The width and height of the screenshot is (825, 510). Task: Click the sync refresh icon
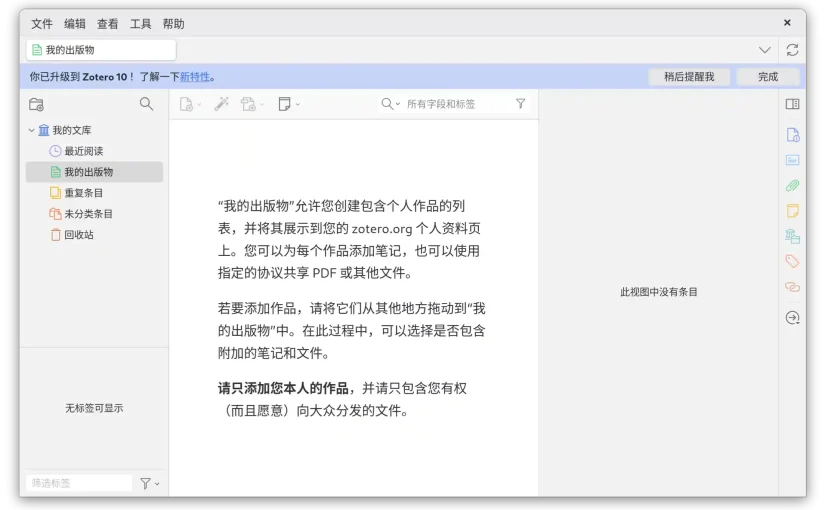pos(792,50)
